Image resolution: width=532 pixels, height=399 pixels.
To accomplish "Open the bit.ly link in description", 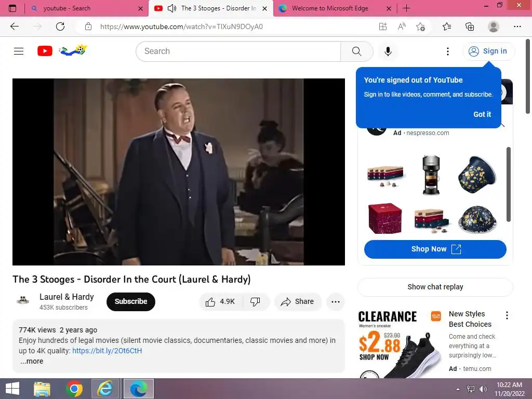I will 107,351.
